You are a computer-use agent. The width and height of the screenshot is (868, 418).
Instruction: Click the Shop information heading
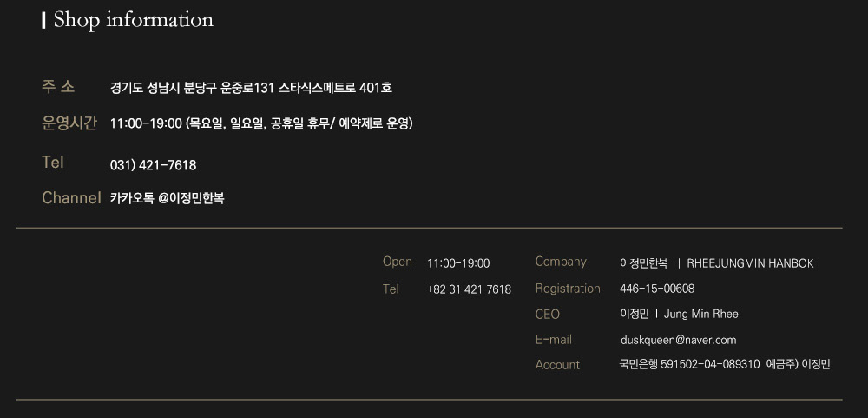(x=133, y=20)
